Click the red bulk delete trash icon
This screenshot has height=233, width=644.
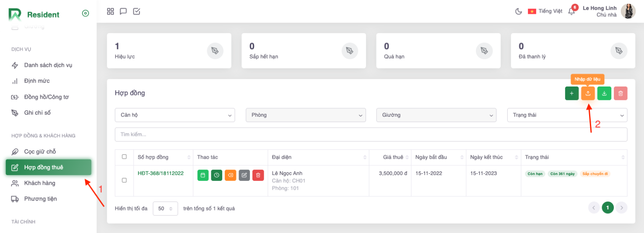pos(621,93)
